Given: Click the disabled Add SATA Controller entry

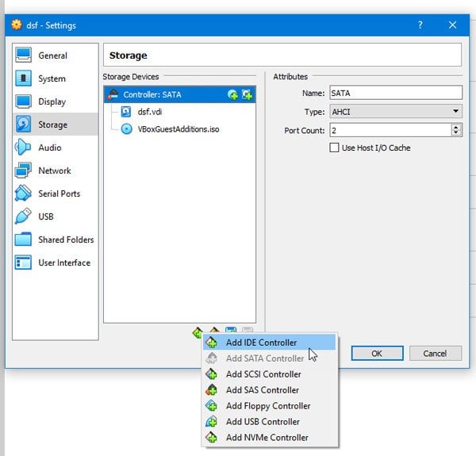Looking at the screenshot, I should (269, 358).
